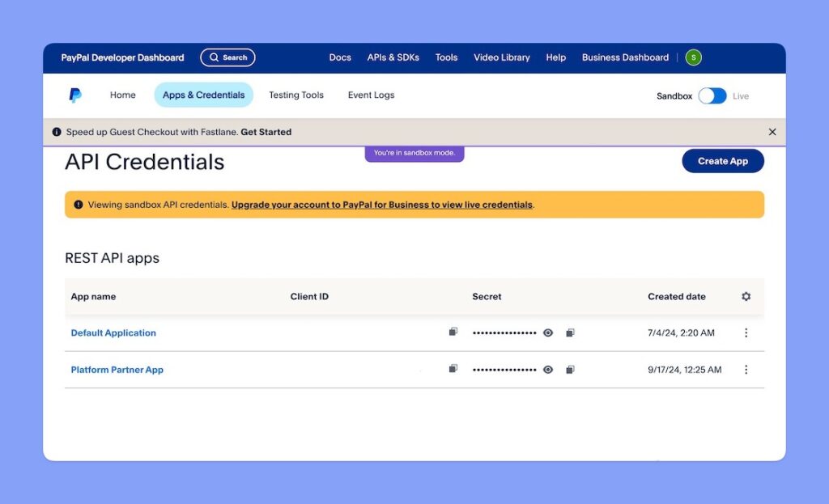Open column settings gear in REST API apps table
Screen dimensions: 829x504
click(746, 297)
